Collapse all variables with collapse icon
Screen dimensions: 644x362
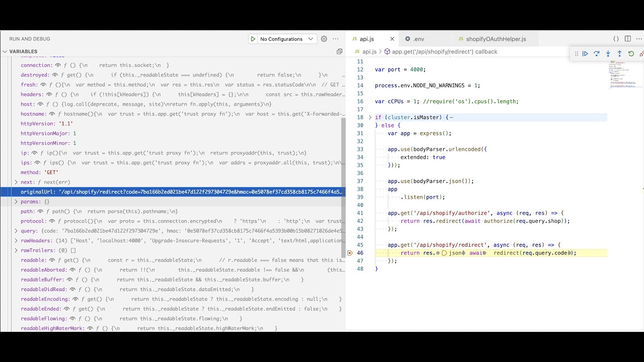coord(339,51)
